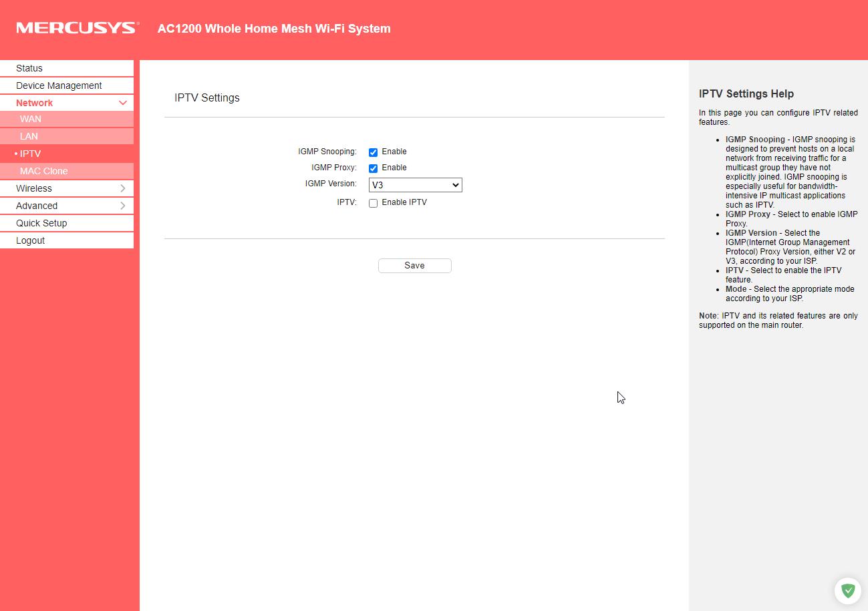Click the AC1200 Whole Home Mesh title

tap(274, 29)
